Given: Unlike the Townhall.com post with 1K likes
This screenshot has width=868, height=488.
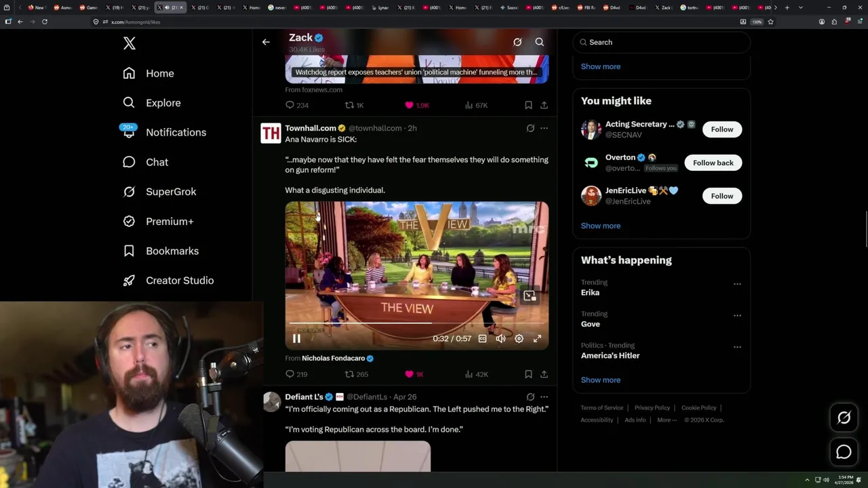Looking at the screenshot, I should point(414,374).
